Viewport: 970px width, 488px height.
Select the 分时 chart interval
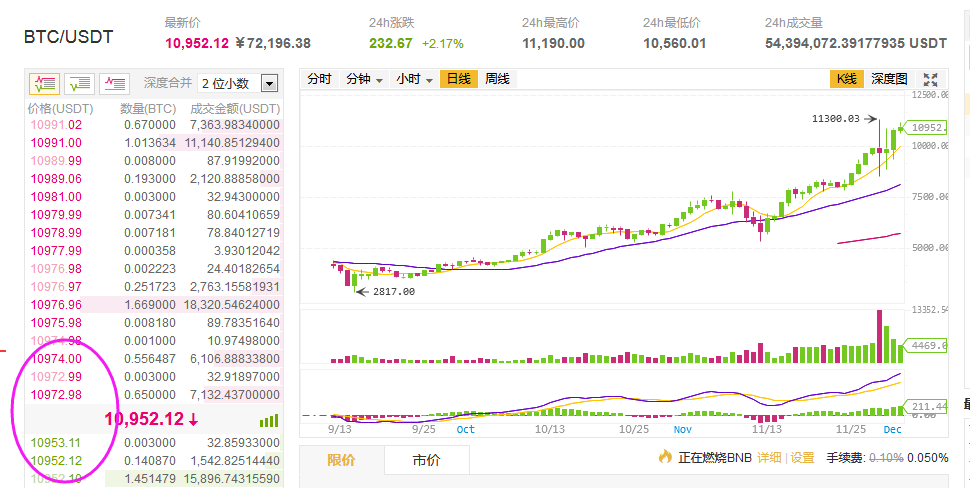coord(319,79)
